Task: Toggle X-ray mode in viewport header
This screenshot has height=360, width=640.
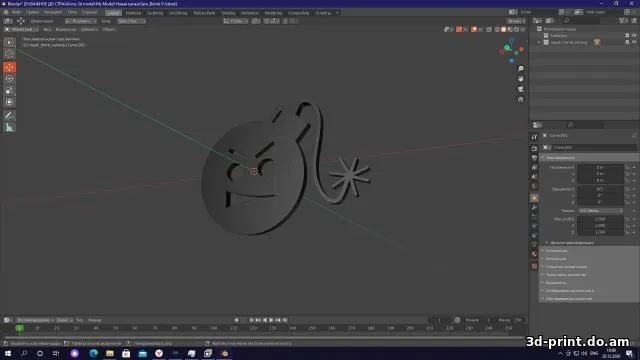Action: coord(489,29)
